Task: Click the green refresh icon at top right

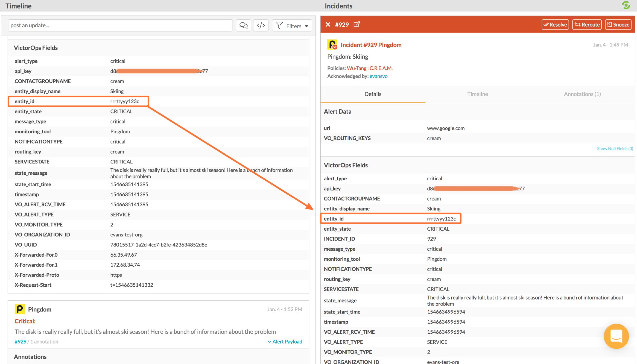Action: 626,5
